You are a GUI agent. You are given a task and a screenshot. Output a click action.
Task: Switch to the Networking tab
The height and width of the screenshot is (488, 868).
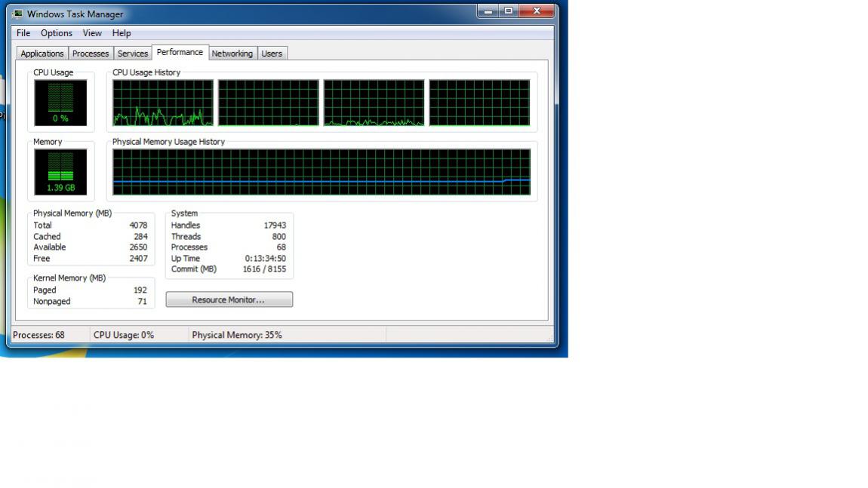click(x=232, y=54)
